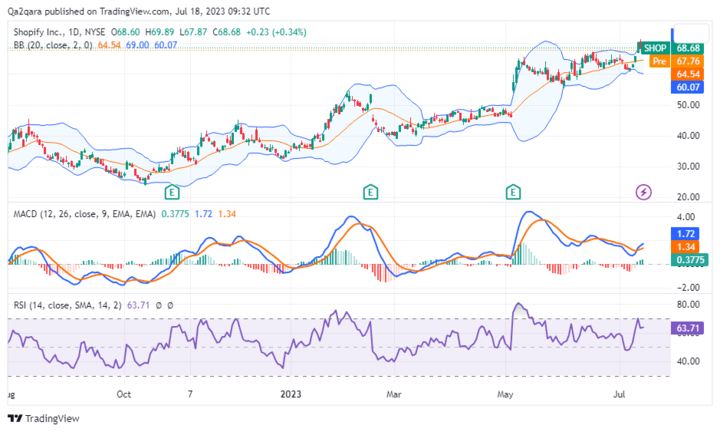Click the 64.54 basis value in BB legend

(x=109, y=45)
